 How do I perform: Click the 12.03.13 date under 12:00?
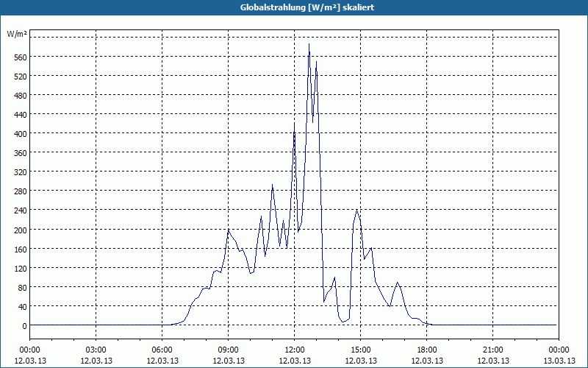(295, 361)
